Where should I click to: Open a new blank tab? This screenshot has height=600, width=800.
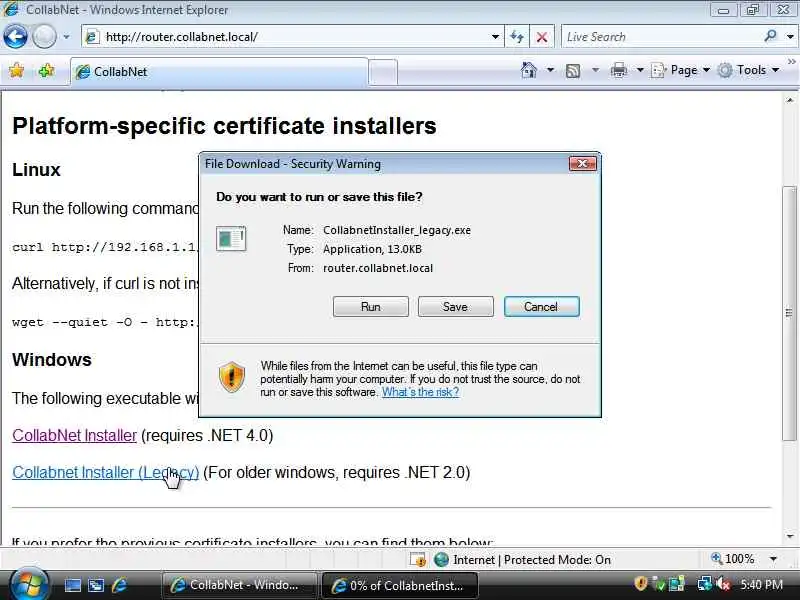383,72
